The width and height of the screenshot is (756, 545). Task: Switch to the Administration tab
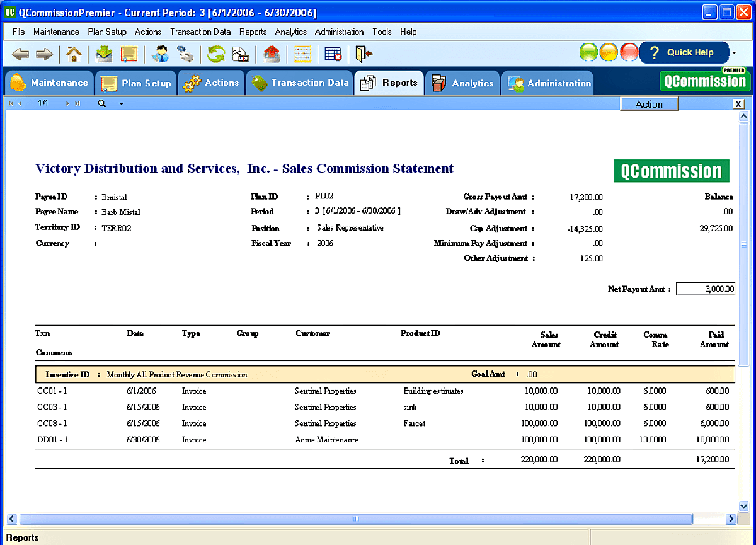coord(547,83)
